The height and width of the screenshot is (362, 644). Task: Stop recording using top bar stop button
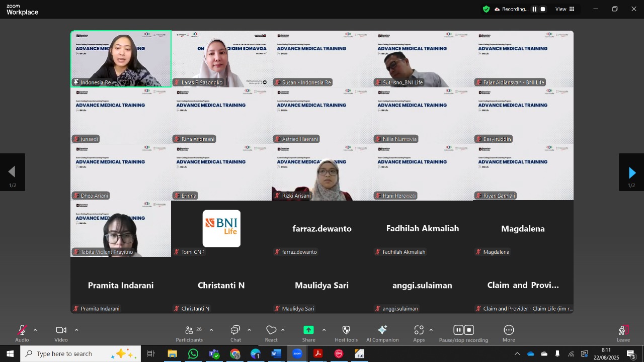543,9
